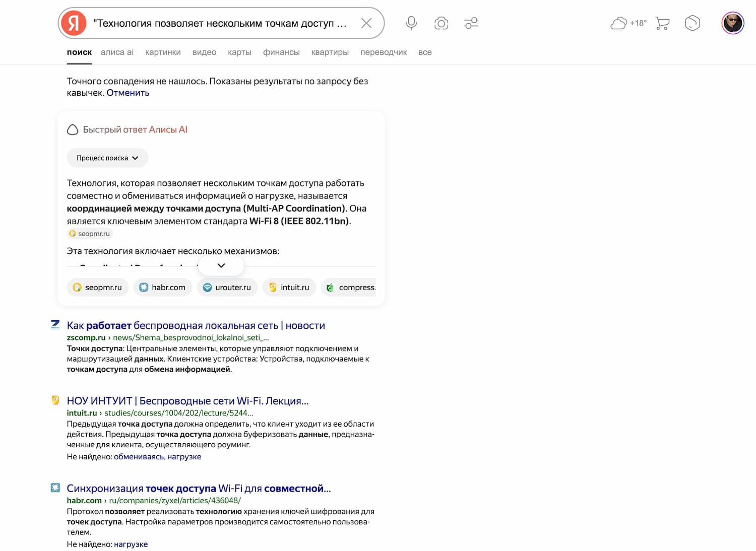Click into the search input field

coord(221,24)
